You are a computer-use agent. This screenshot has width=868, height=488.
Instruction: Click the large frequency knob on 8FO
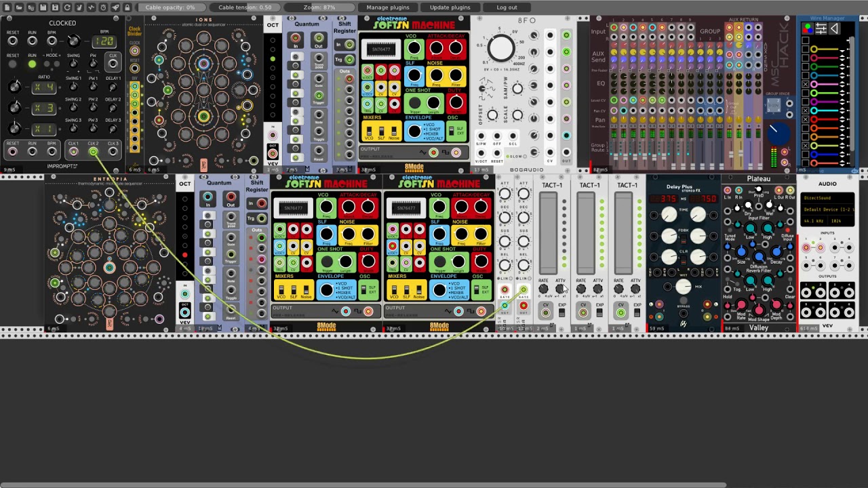pos(501,47)
